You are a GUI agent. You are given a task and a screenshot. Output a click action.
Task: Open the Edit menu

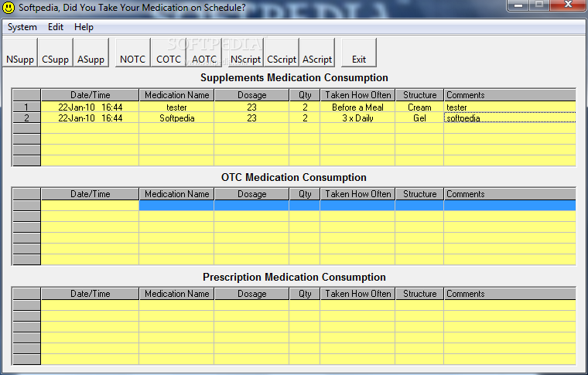[x=56, y=27]
